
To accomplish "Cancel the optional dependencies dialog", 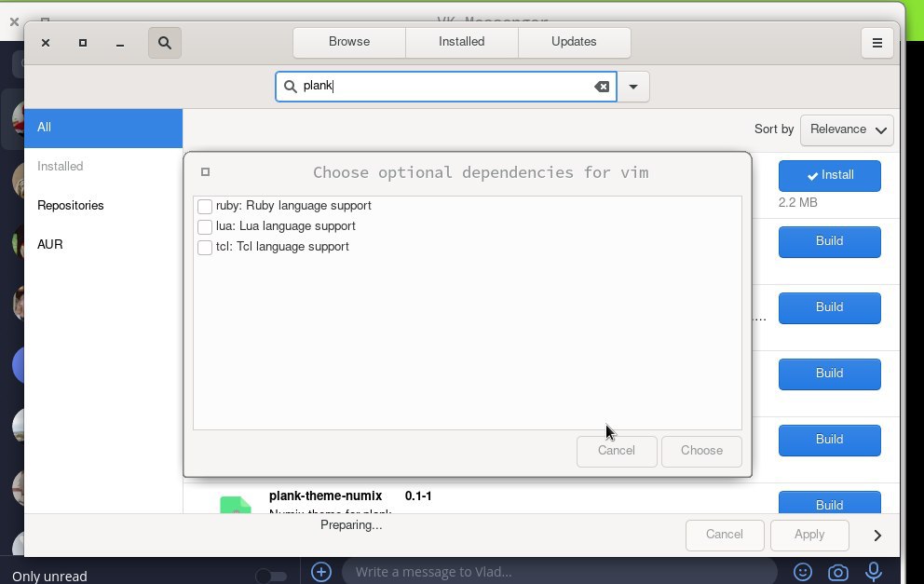I will (x=617, y=452).
